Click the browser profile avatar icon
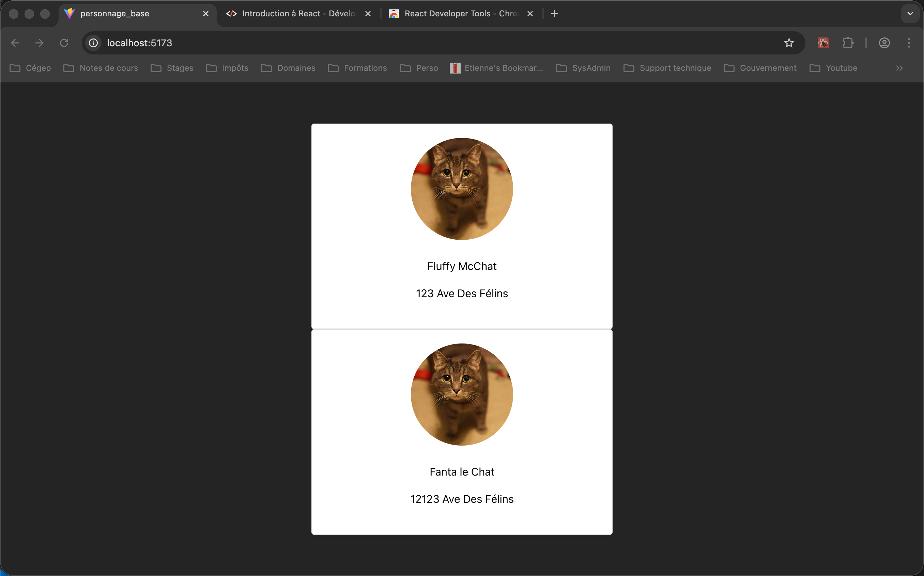The width and height of the screenshot is (924, 576). click(x=884, y=43)
